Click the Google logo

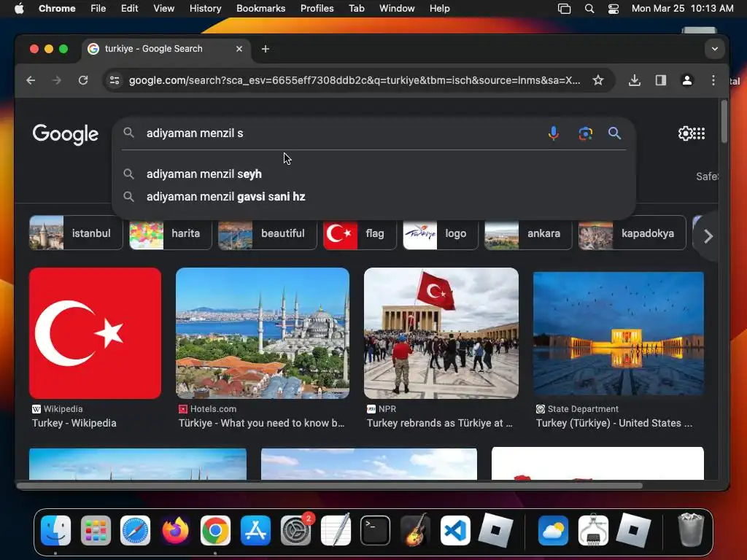coord(65,134)
